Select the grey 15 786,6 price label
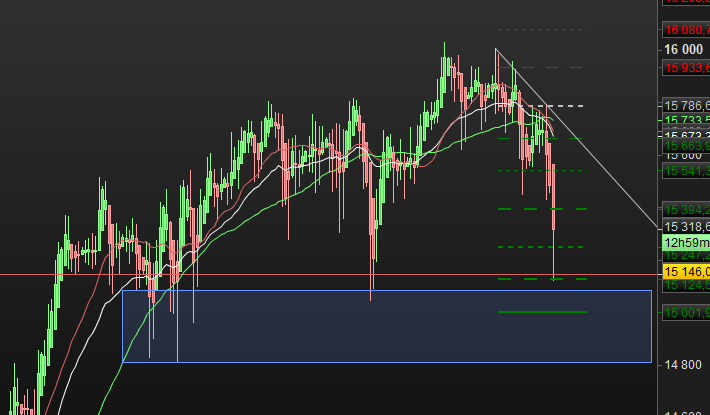Viewport: 710px width, 415px height. [x=686, y=106]
